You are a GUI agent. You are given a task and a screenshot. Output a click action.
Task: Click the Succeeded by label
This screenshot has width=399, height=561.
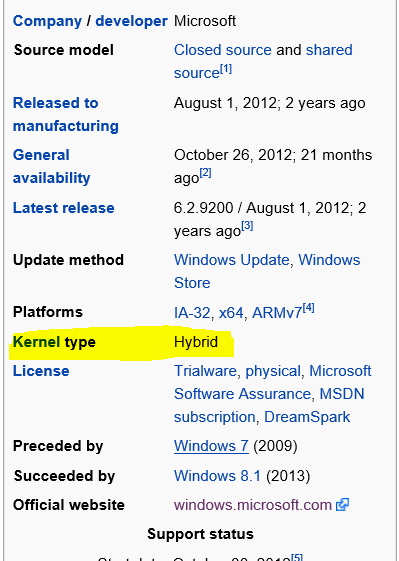point(64,476)
